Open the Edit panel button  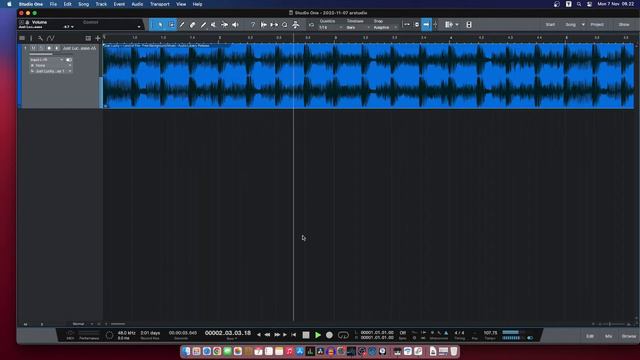pos(590,336)
